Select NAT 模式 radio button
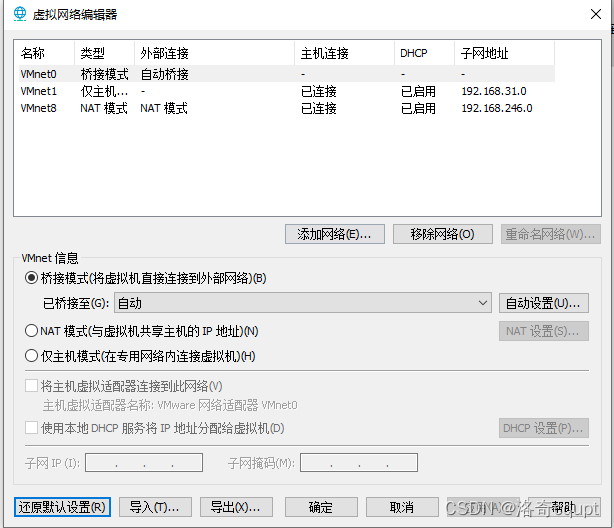 point(31,331)
